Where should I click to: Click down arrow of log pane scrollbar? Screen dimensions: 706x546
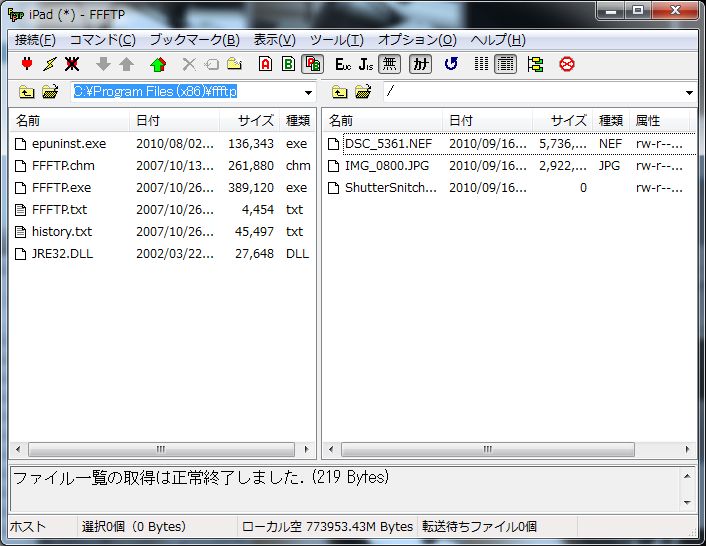click(x=687, y=502)
